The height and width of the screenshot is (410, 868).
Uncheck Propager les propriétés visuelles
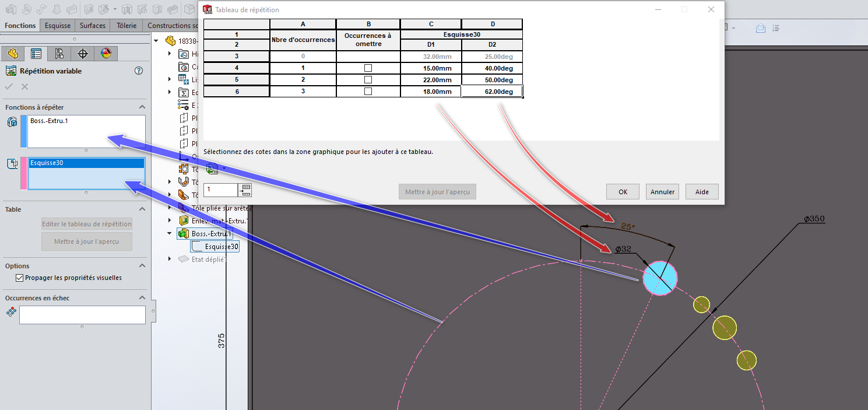[19, 278]
